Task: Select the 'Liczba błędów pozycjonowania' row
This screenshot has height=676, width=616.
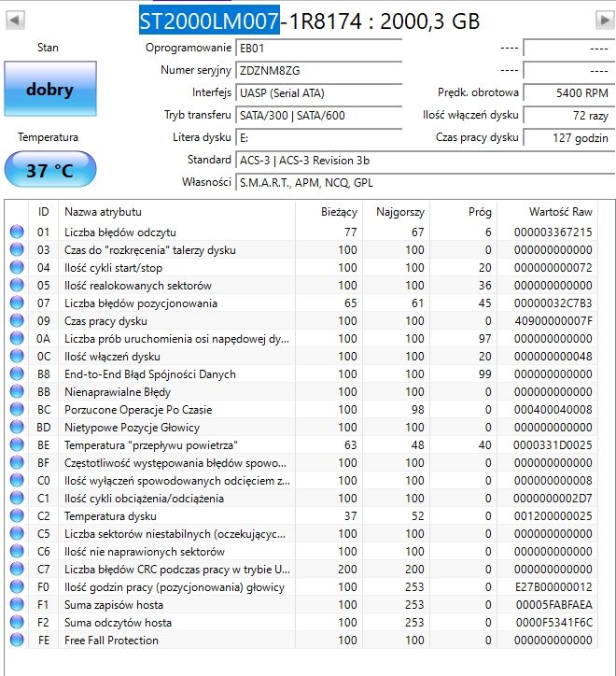Action: 301,303
